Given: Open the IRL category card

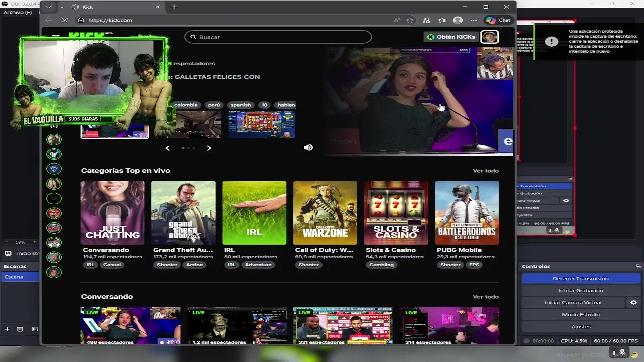Looking at the screenshot, I should 255,213.
